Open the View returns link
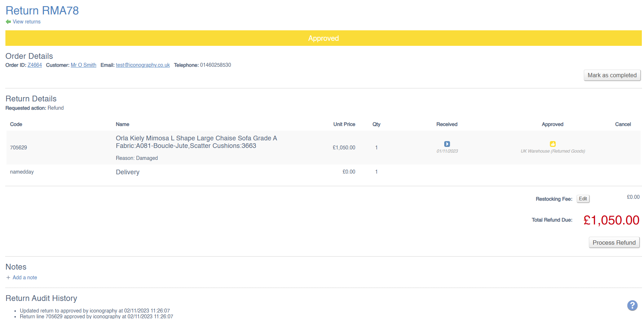 tap(26, 22)
